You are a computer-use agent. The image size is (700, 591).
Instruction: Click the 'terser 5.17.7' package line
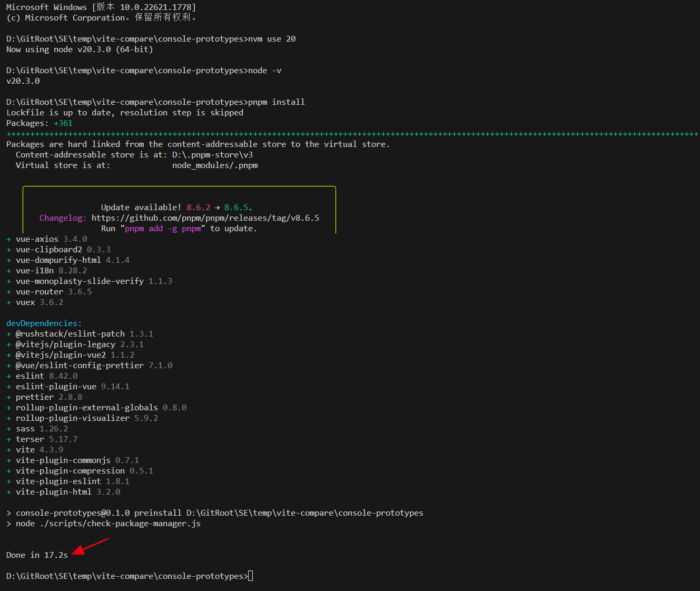(42, 439)
